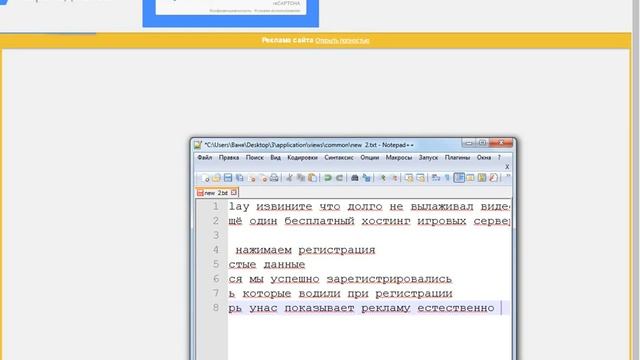Click line number 3 in the margin
The width and height of the screenshot is (640, 360).
click(x=216, y=235)
